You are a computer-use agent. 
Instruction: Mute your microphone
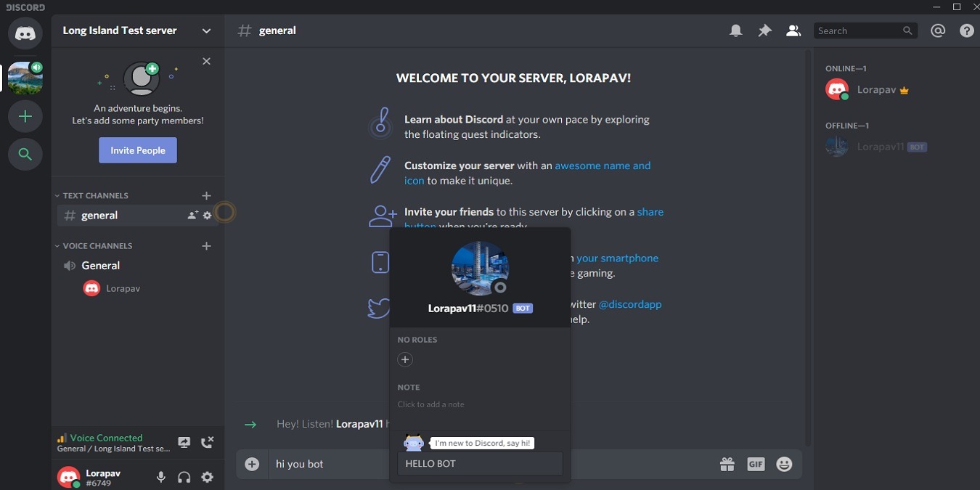(x=160, y=477)
